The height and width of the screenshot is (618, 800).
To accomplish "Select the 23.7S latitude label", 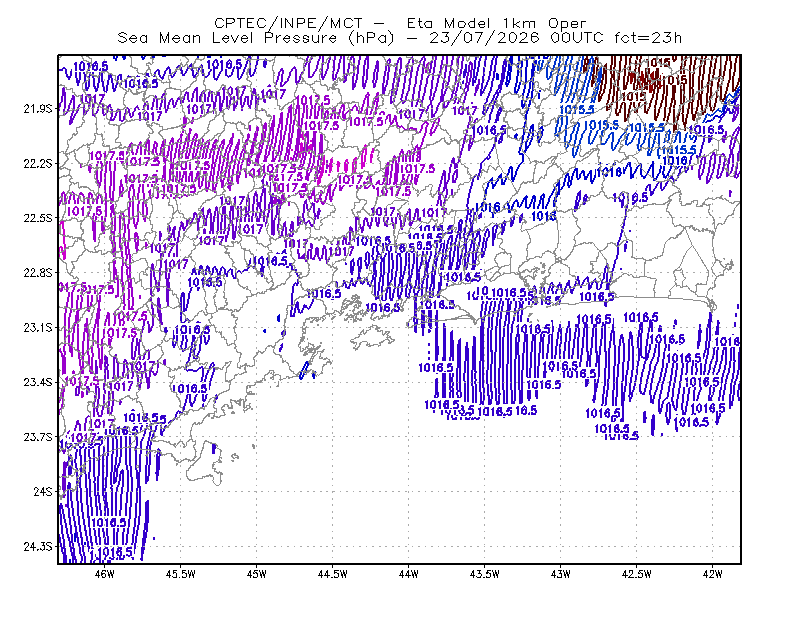I will 38,437.
